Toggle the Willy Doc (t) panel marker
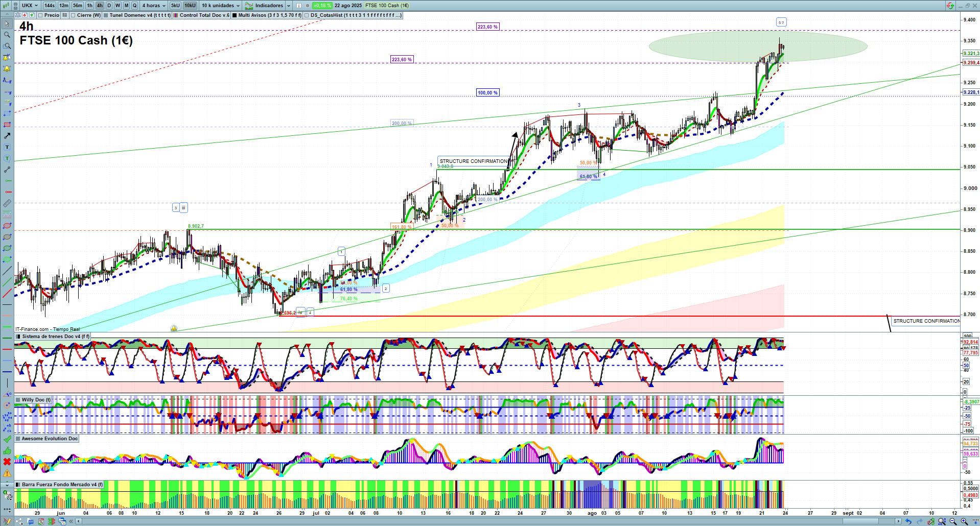The image size is (980, 526). coord(18,400)
